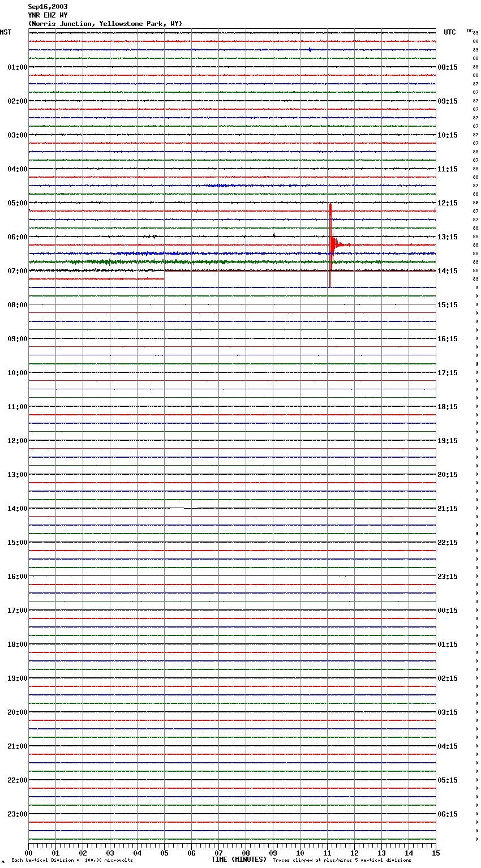Image resolution: width=481 pixels, height=868 pixels.
Task: Click the 08:15 UTC time label
Action: point(448,67)
